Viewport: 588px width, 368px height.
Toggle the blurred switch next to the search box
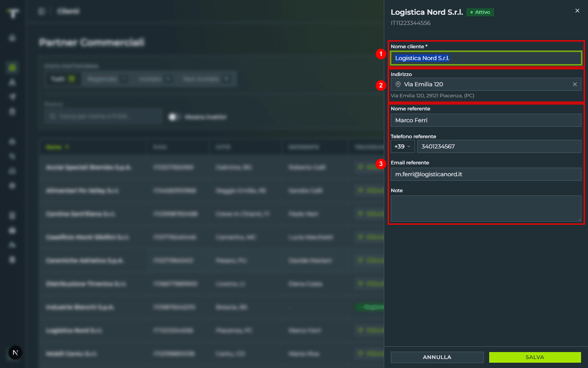coord(174,117)
